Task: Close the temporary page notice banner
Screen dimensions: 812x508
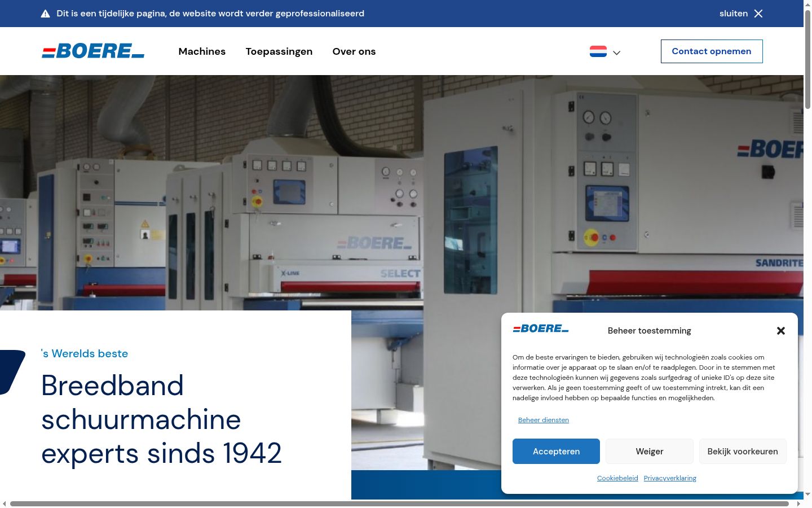Action: tap(758, 14)
